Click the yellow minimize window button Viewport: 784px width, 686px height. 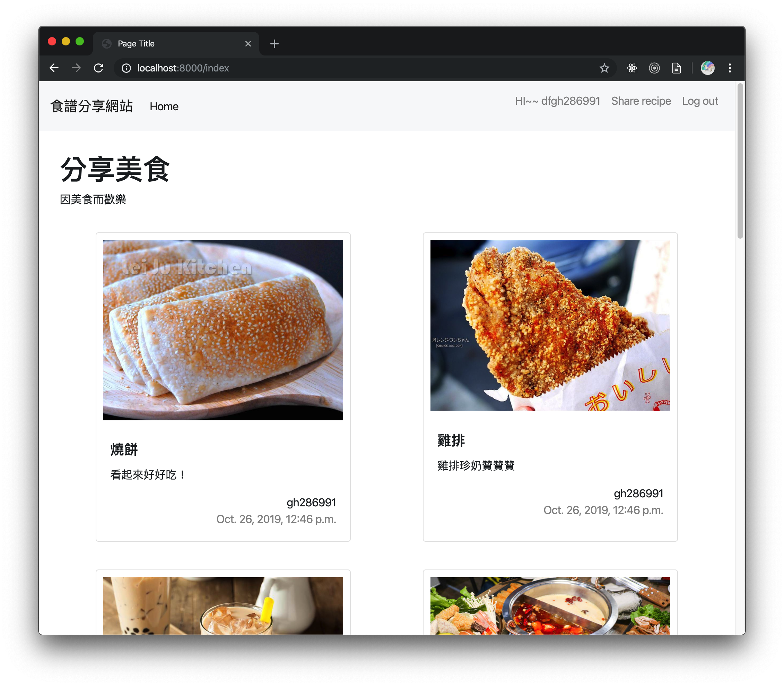pos(66,41)
